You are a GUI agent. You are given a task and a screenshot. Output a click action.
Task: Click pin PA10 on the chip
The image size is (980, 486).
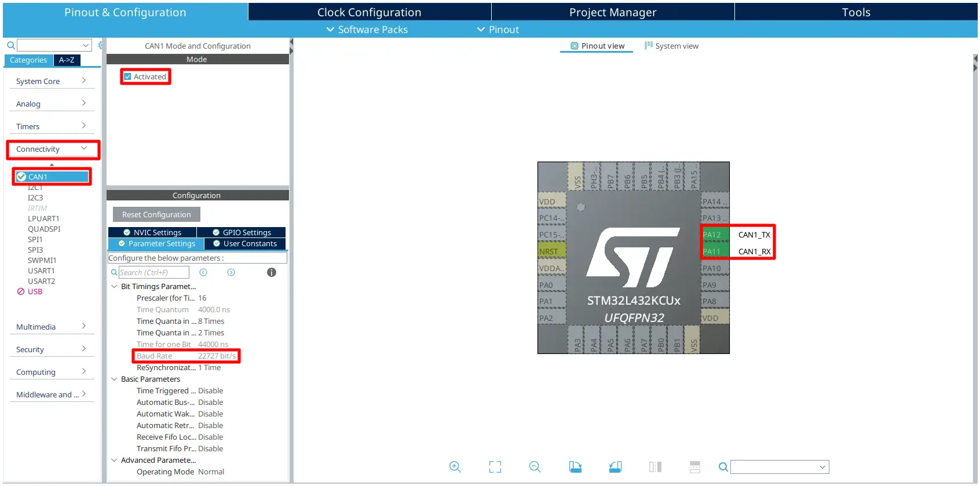715,268
